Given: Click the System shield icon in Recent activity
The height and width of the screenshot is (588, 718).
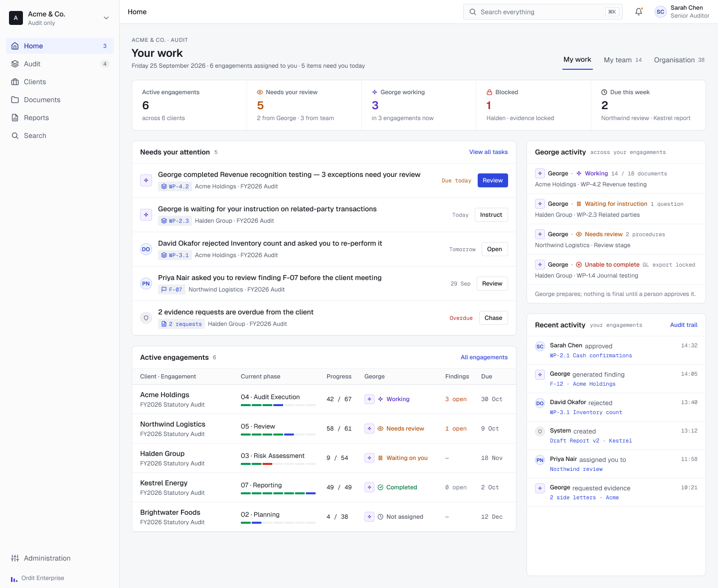Looking at the screenshot, I should click(x=540, y=432).
